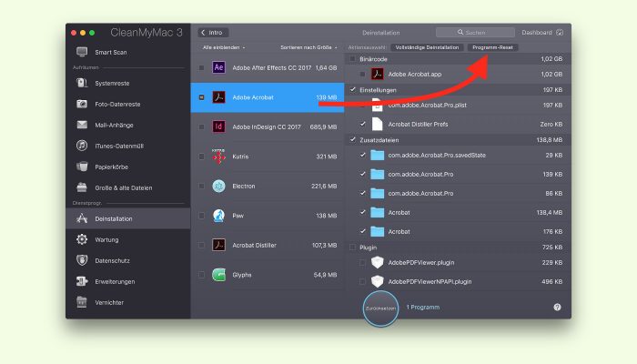The image size is (637, 364).
Task: Toggle Adobe Acrobat app checkbox
Action: coord(201,97)
